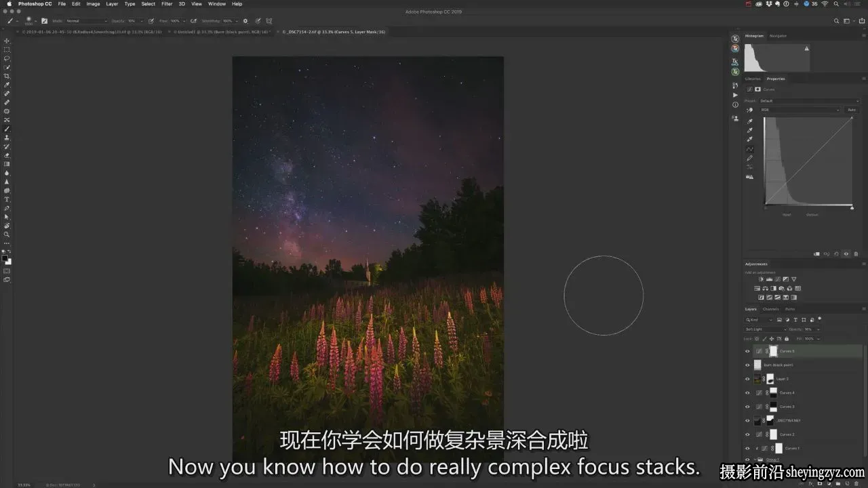The image size is (868, 488).
Task: Toggle the adjustment visibility eye in Properties
Action: [x=846, y=254]
